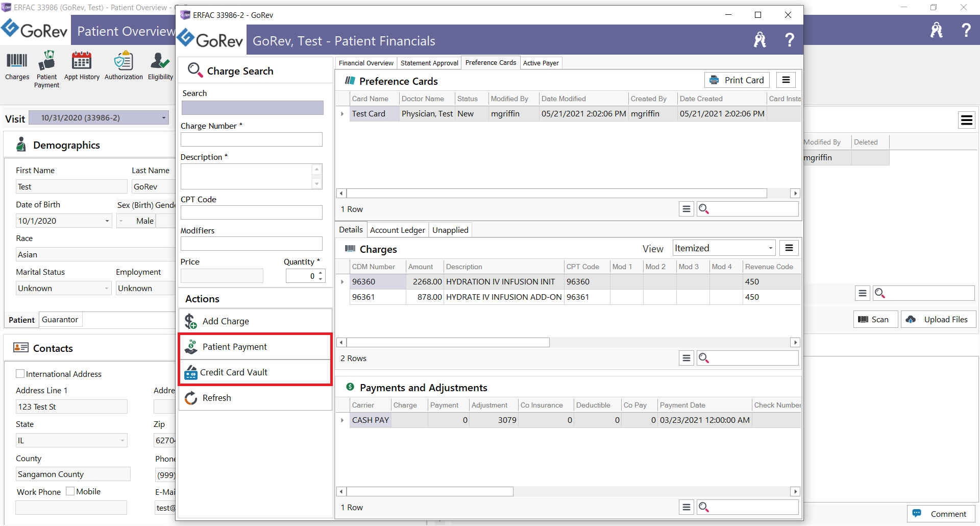Image resolution: width=980 pixels, height=526 pixels.
Task: Switch to Financial Overview tab
Action: [x=366, y=63]
